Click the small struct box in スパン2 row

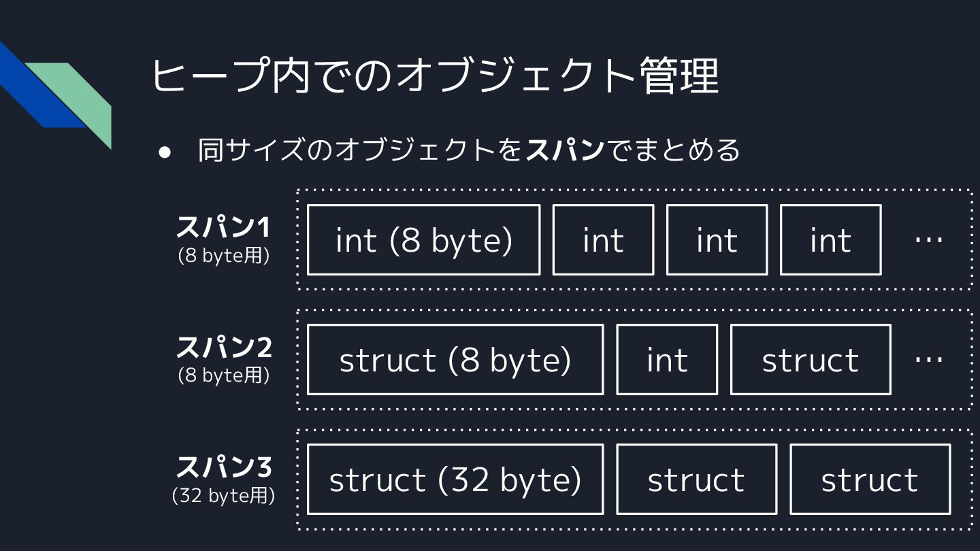(810, 360)
